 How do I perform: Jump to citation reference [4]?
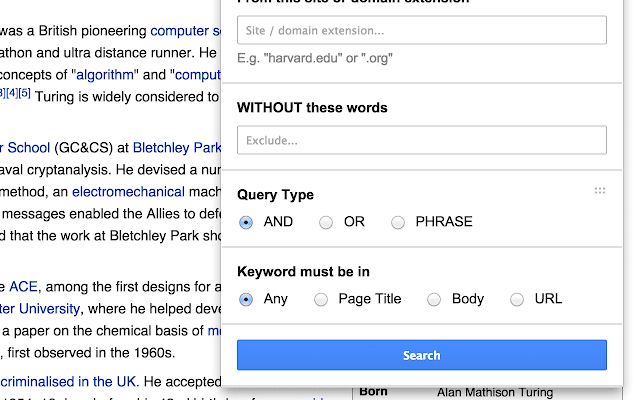(11, 94)
